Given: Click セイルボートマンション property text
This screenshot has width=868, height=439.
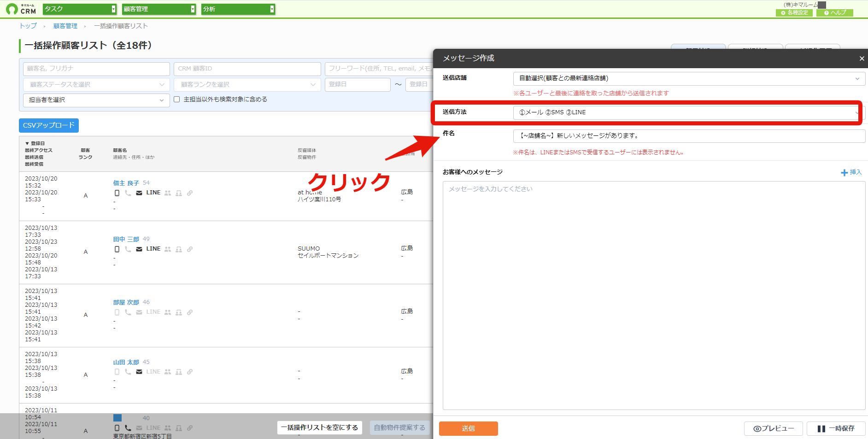Looking at the screenshot, I should tap(328, 256).
